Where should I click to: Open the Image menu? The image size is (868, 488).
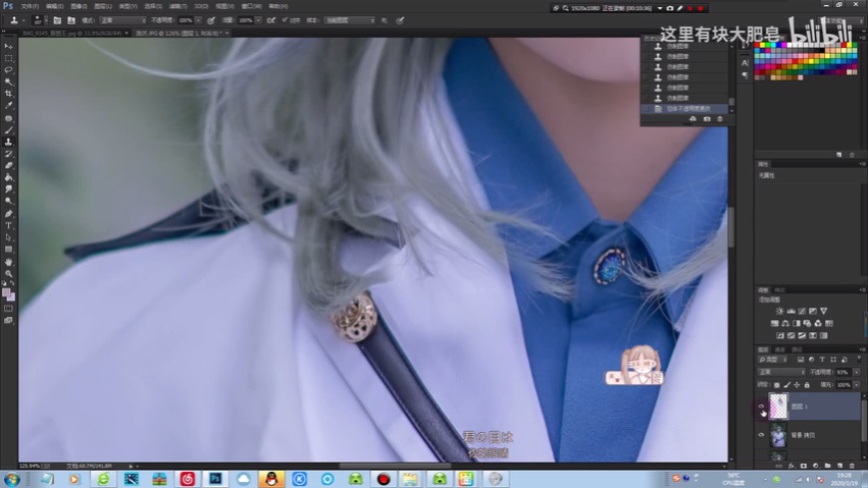point(79,7)
